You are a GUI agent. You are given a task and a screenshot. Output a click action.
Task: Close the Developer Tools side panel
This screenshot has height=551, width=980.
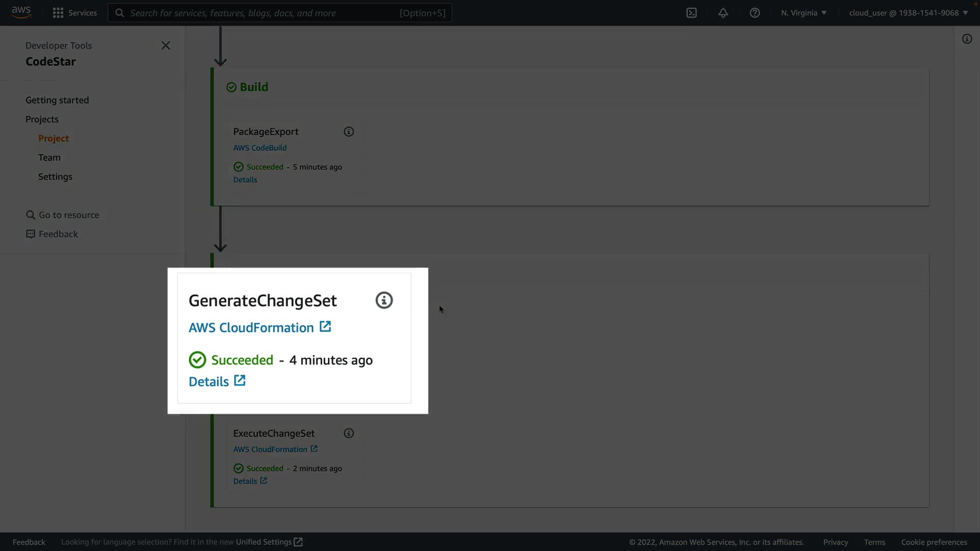165,45
